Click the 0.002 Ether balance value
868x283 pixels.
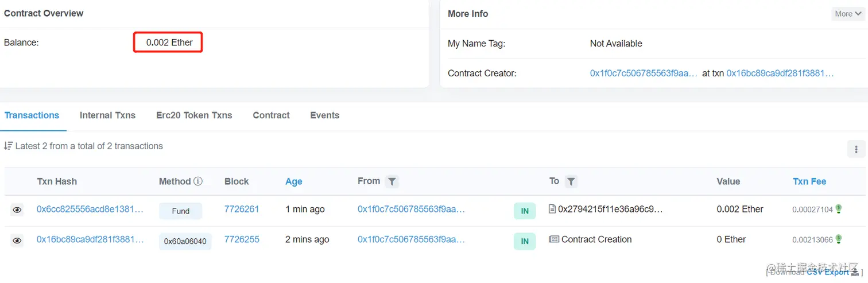[x=169, y=42]
